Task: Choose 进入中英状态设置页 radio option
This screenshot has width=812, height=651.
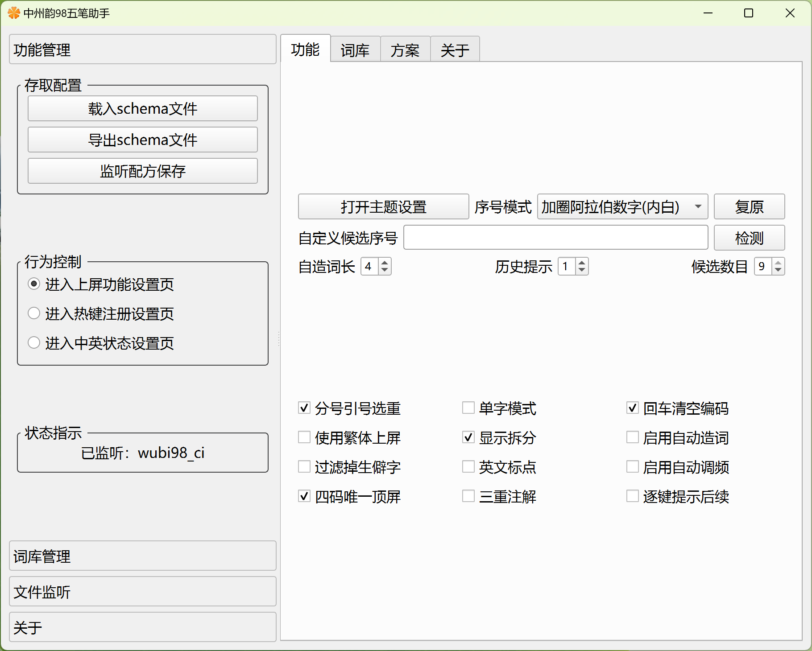Action: coord(34,343)
